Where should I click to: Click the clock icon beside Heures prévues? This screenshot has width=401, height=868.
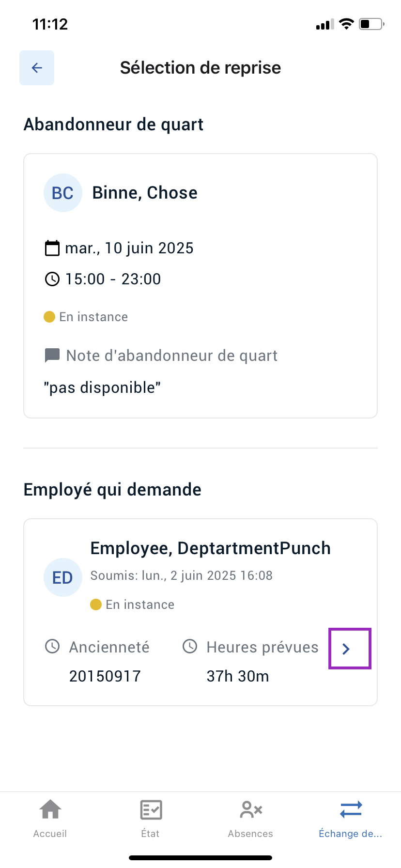190,646
